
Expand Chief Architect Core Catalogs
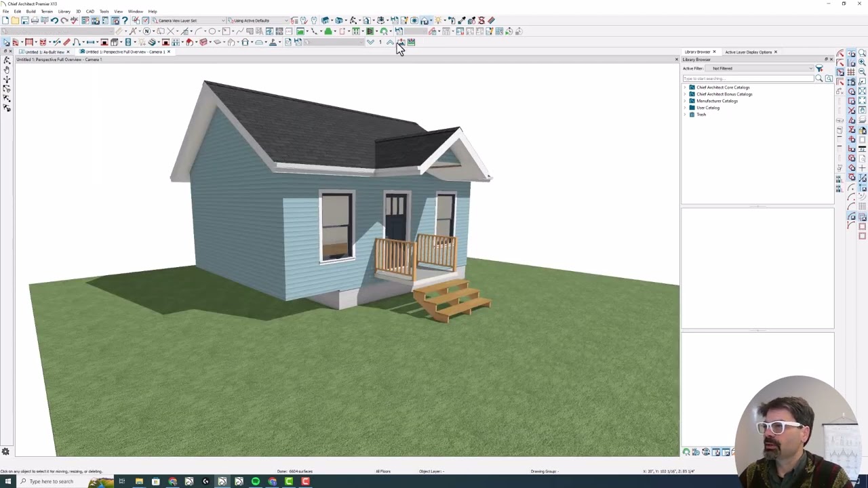pos(684,87)
